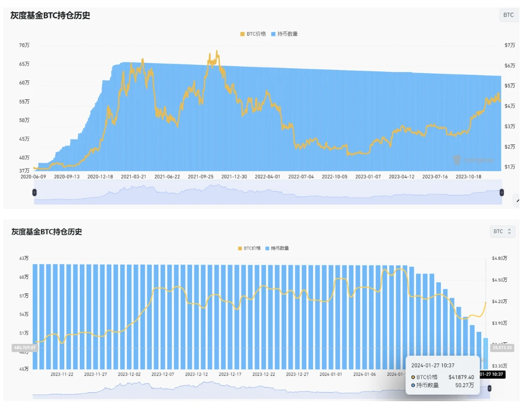This screenshot has width=532, height=408.
Task: Click the pencil icon beside the top chart slider
Action: tap(517, 200)
